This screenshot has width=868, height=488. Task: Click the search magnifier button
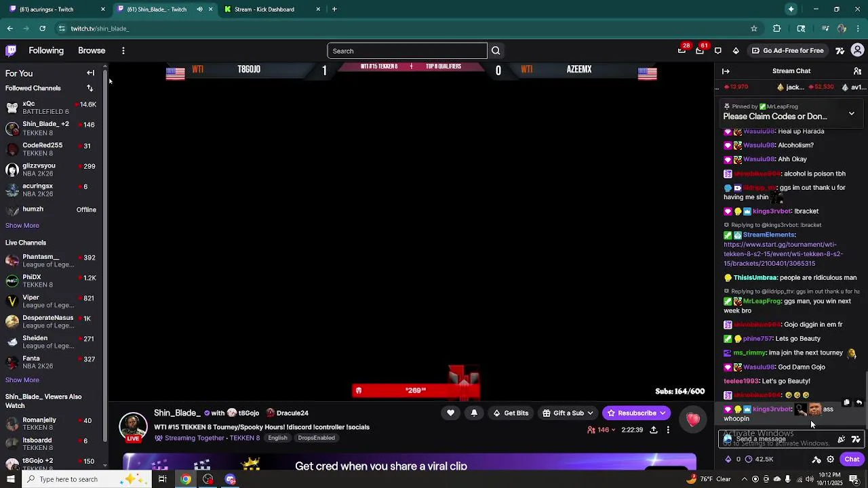[496, 51]
